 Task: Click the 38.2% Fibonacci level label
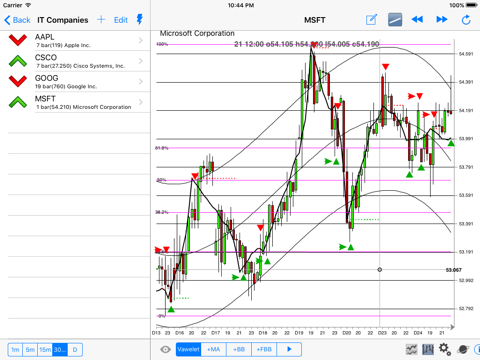162,212
